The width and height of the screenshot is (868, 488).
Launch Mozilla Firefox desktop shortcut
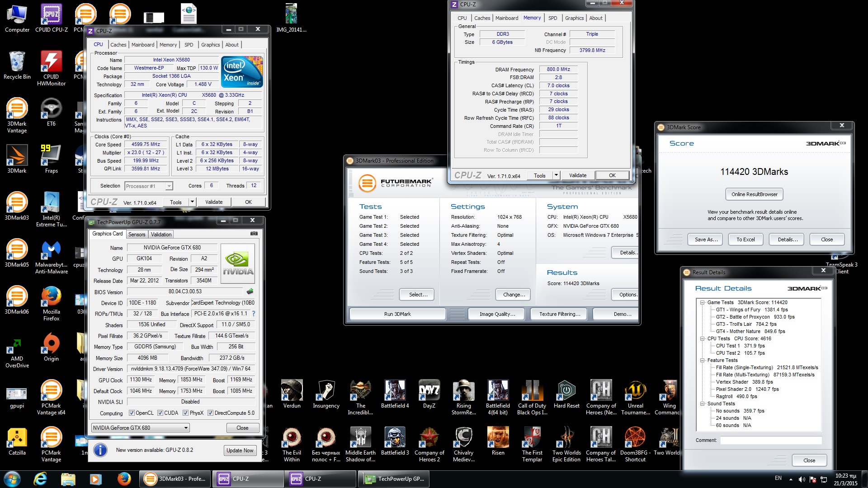[52, 304]
